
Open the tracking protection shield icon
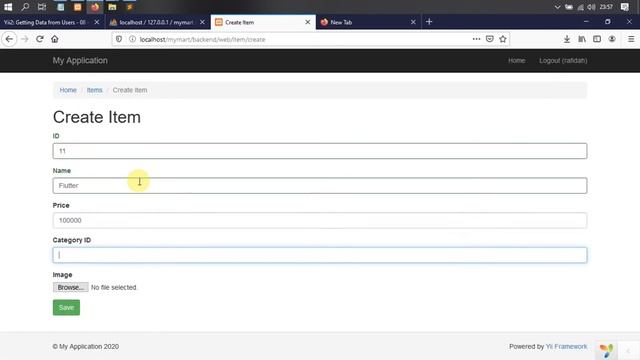(119, 39)
